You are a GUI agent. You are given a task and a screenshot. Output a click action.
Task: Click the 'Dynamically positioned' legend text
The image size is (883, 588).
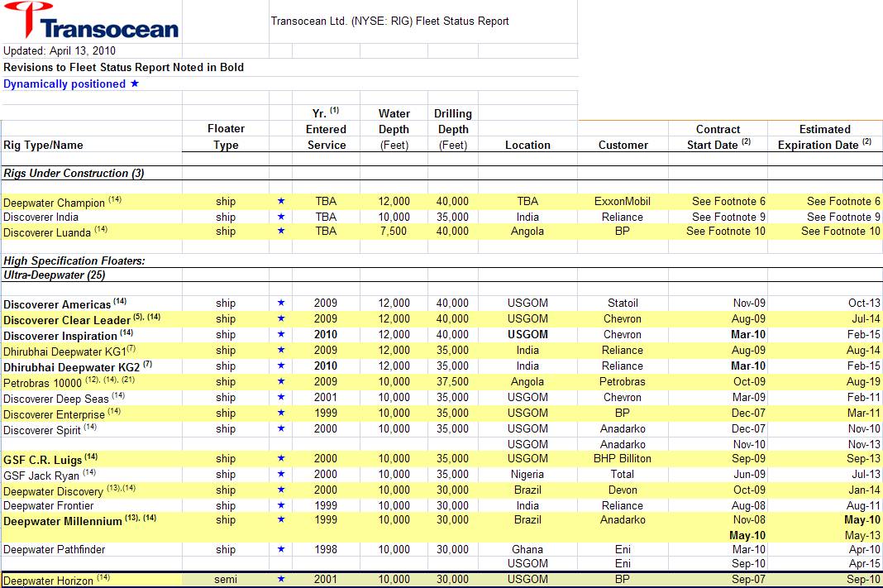(x=64, y=84)
